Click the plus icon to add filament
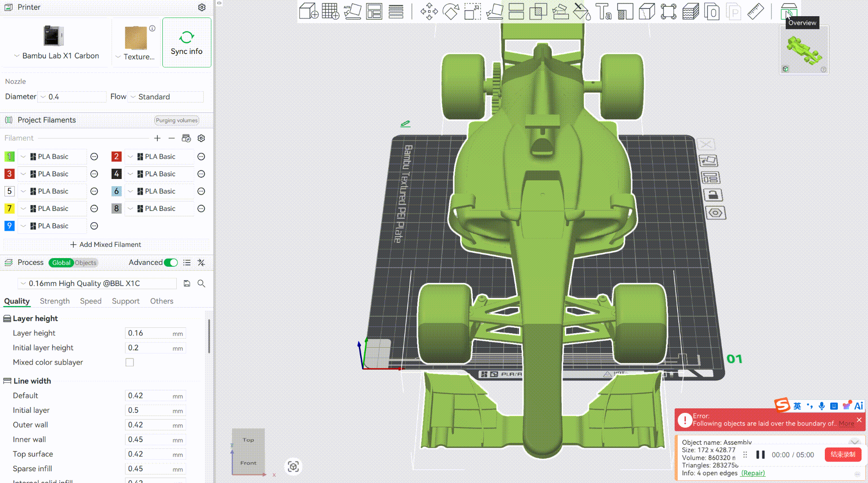Viewport: 868px width, 483px height. tap(157, 138)
